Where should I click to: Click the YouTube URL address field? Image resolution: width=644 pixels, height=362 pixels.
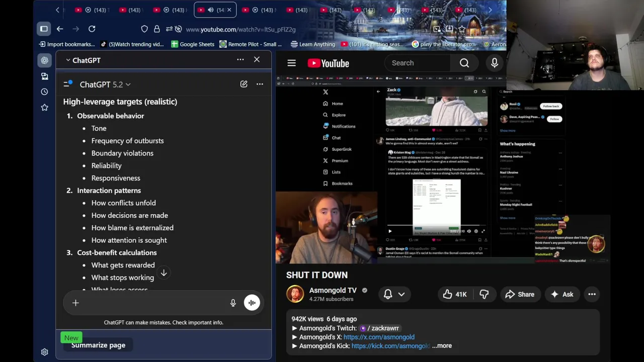click(x=240, y=29)
